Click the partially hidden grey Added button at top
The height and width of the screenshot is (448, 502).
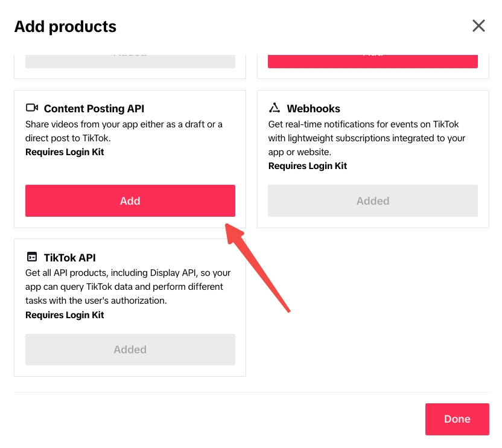click(x=130, y=60)
